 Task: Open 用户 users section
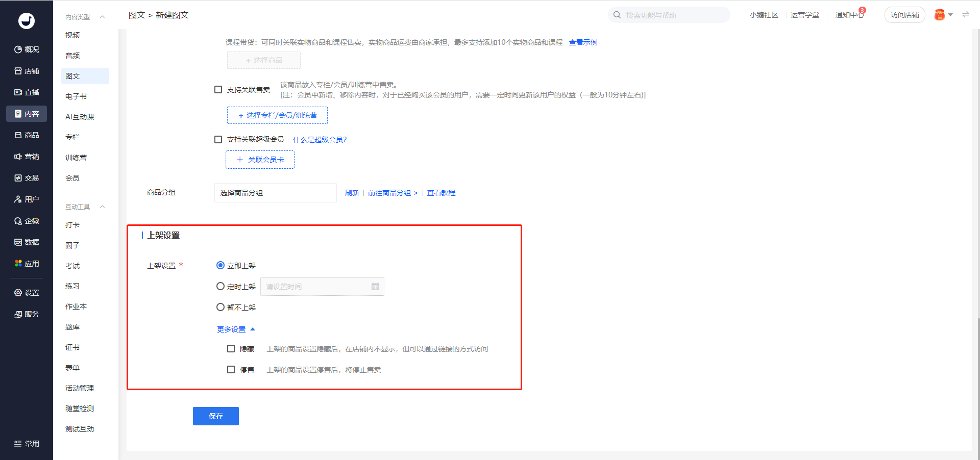tap(27, 199)
